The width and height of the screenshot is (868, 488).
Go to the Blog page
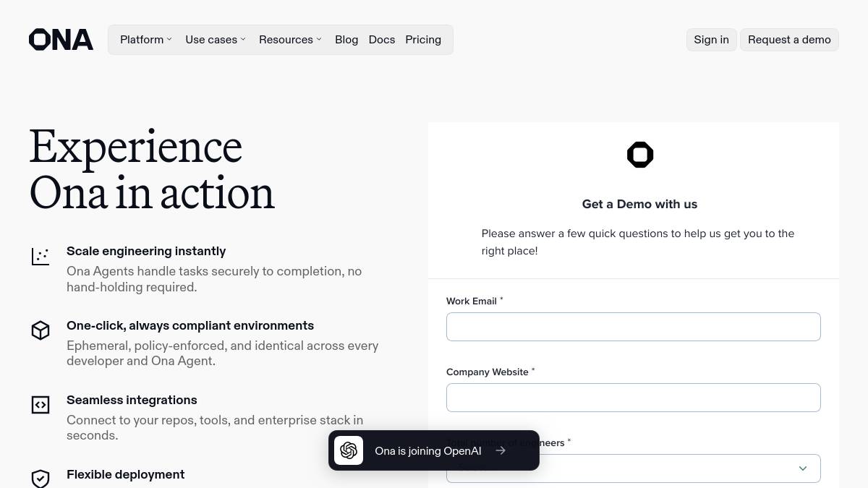pyautogui.click(x=346, y=40)
